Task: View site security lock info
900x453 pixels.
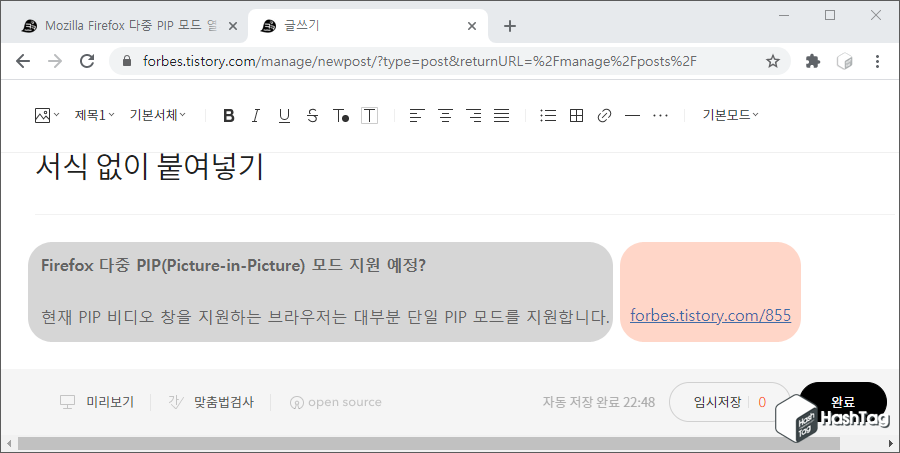Action: [x=127, y=61]
